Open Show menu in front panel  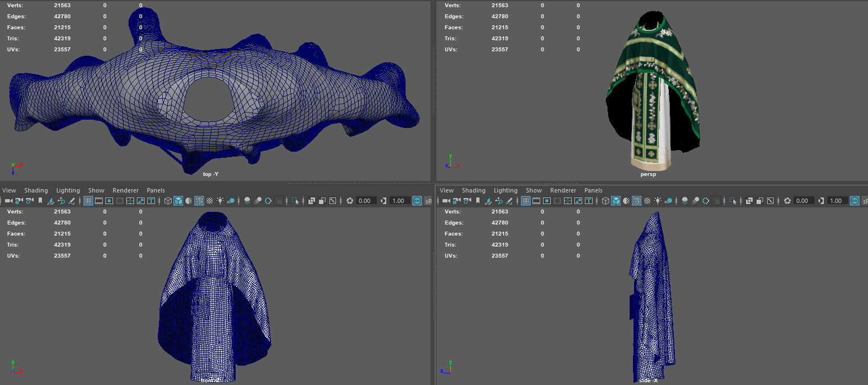96,190
